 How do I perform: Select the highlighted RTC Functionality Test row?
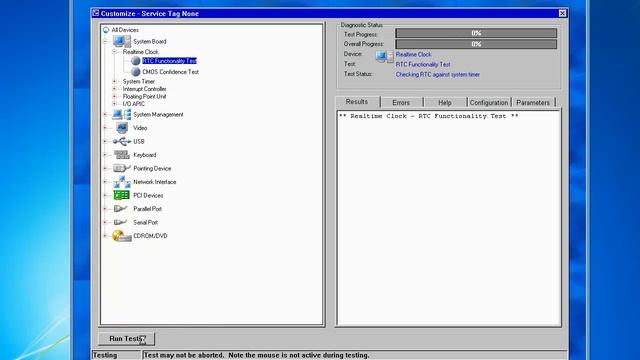tap(169, 61)
